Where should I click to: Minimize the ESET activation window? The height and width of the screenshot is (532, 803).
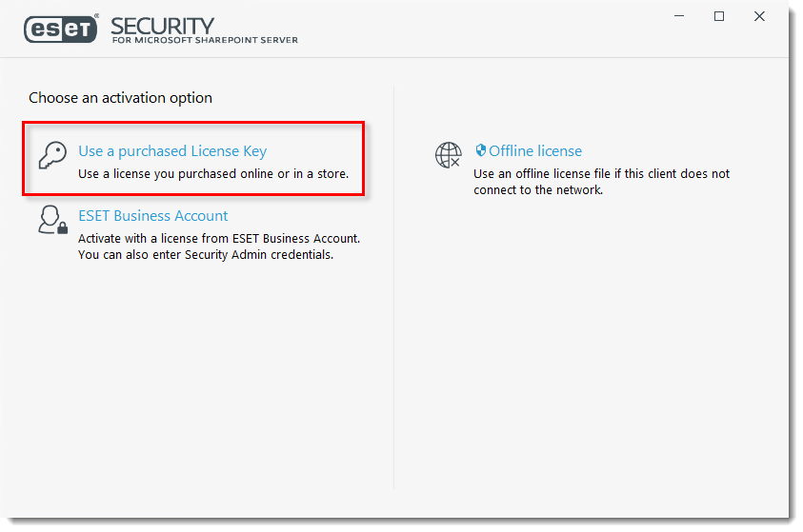coord(679,16)
